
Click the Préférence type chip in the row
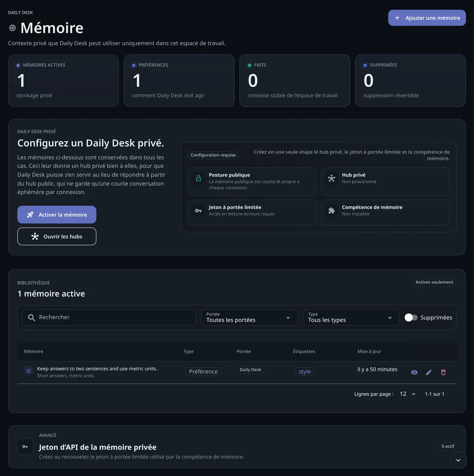tap(203, 372)
